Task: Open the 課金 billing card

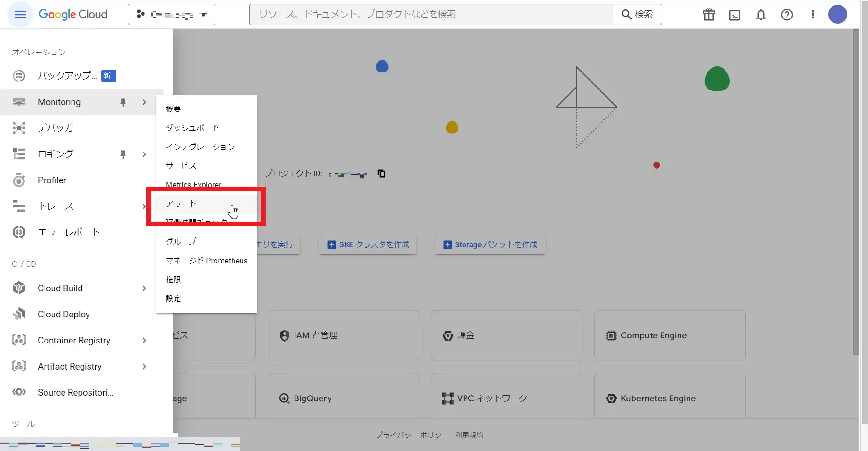Action: coord(507,335)
